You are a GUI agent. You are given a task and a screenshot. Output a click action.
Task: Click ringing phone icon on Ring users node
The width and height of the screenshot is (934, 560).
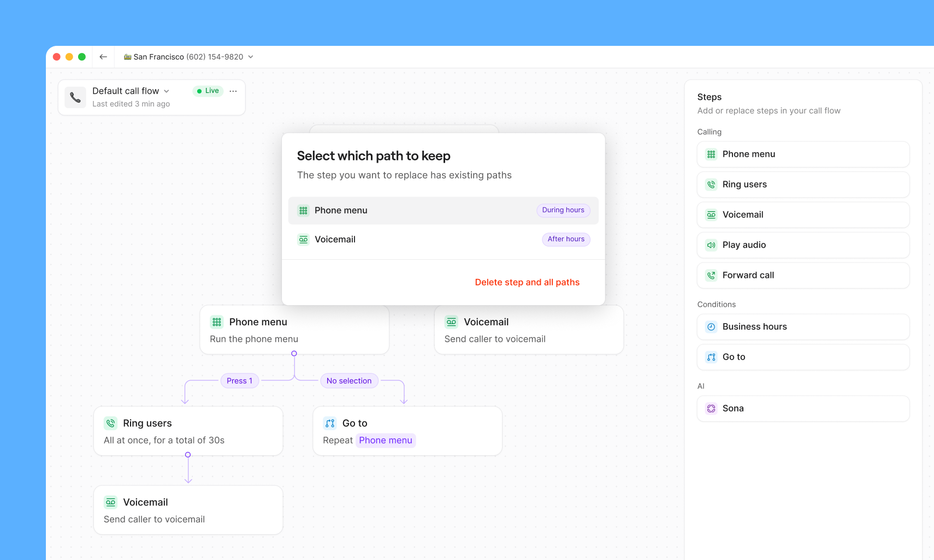(111, 423)
